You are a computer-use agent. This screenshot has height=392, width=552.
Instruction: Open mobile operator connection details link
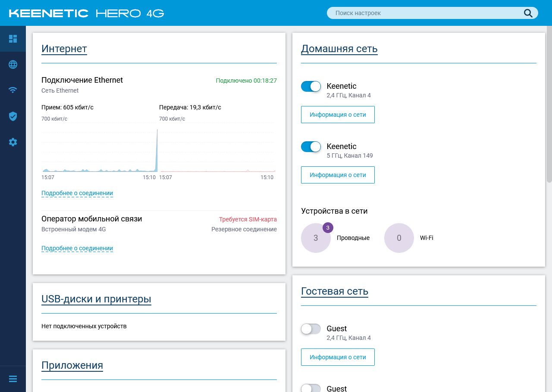[77, 248]
